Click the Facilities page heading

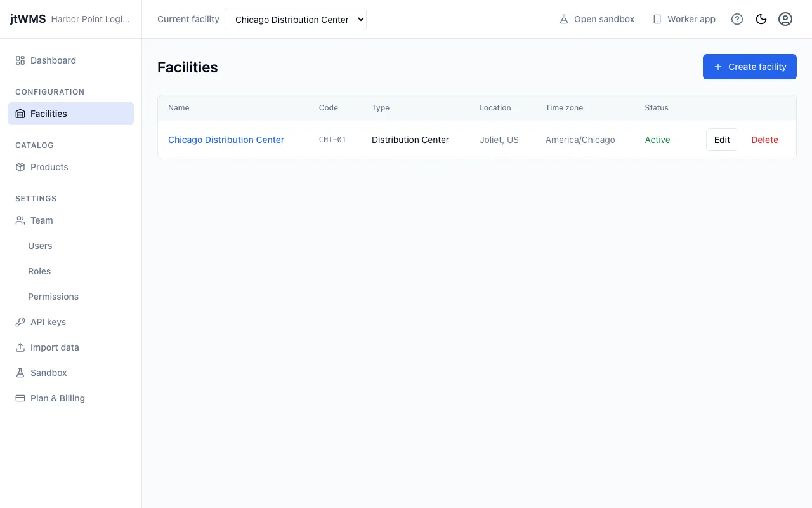(188, 67)
